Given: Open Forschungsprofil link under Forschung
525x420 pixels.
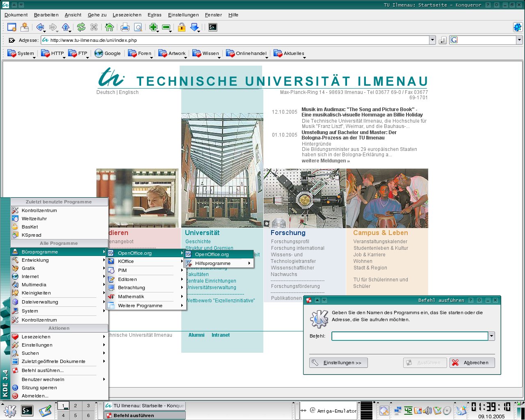Looking at the screenshot, I should point(290,242).
